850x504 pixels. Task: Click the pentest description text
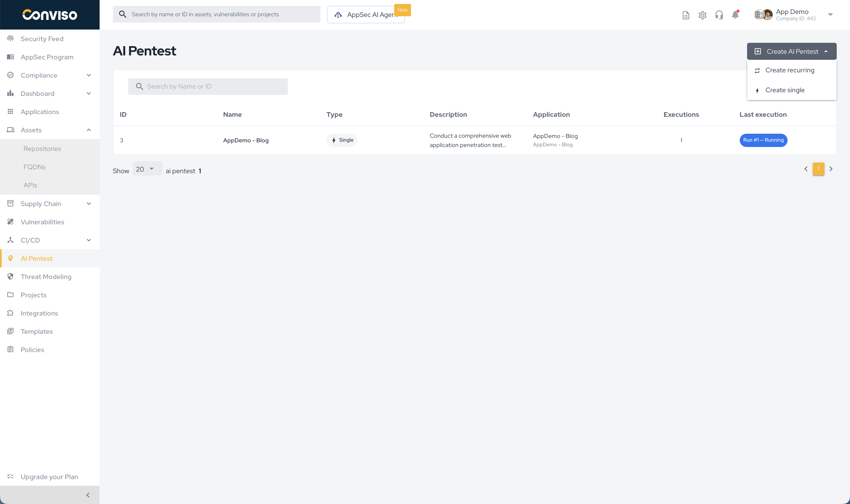click(470, 140)
